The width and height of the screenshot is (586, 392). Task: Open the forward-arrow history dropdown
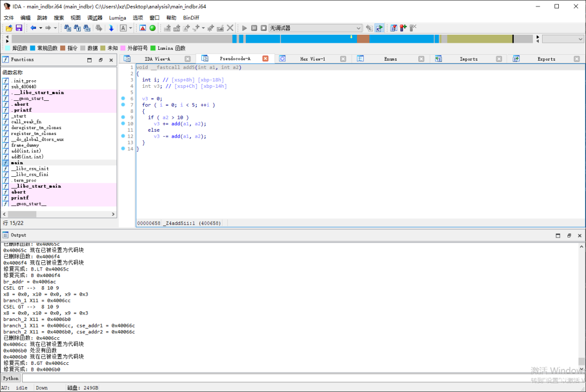pyautogui.click(x=55, y=28)
